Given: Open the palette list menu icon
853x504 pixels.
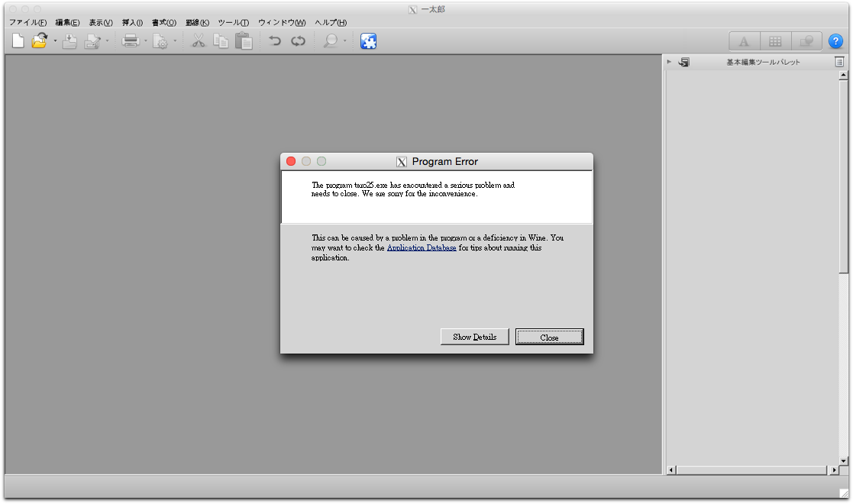Looking at the screenshot, I should point(839,62).
